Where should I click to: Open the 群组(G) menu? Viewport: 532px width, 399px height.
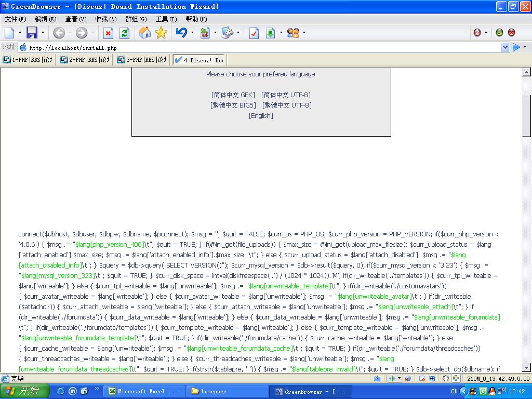pos(136,19)
